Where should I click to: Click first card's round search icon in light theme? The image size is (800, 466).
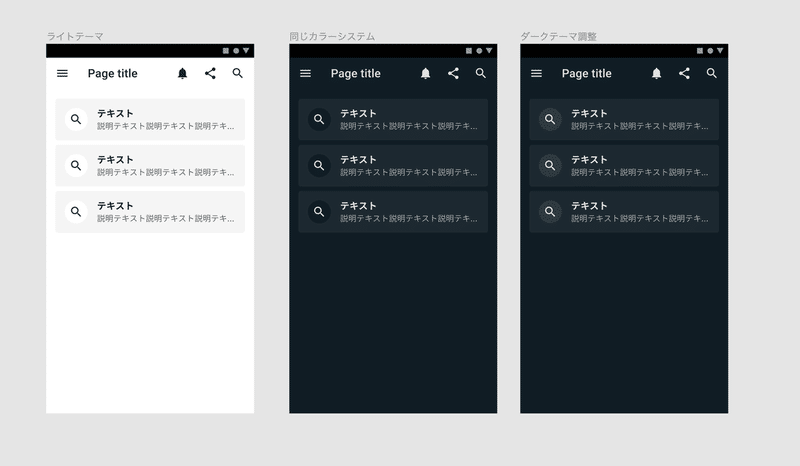[76, 119]
